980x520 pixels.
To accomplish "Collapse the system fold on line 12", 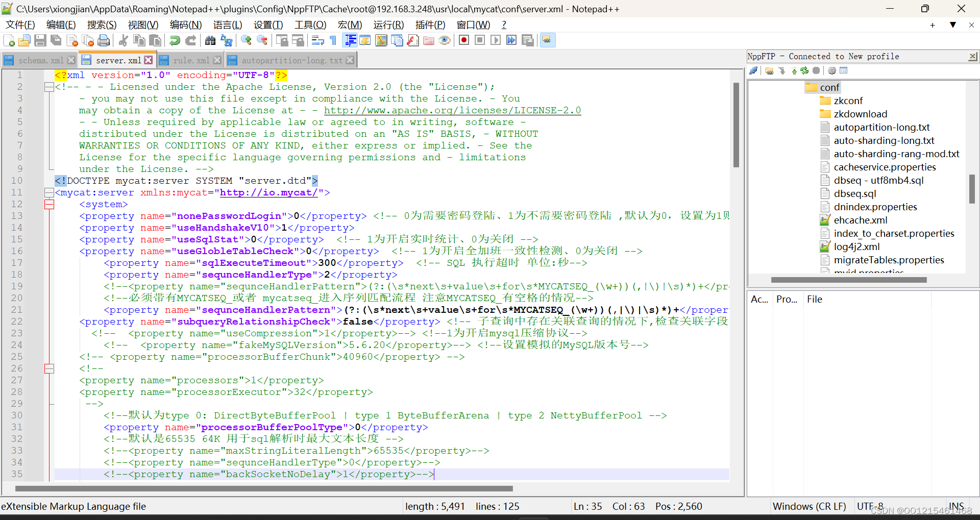I will [x=49, y=204].
